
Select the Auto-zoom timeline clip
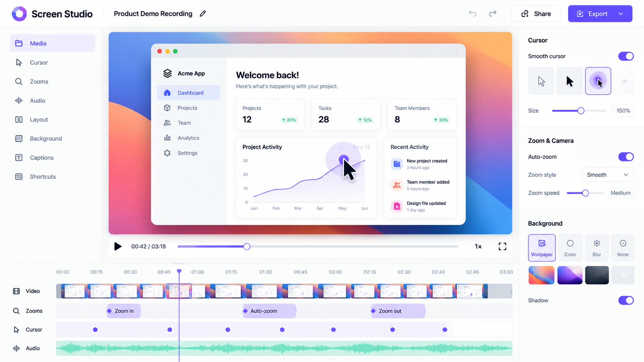(x=269, y=311)
